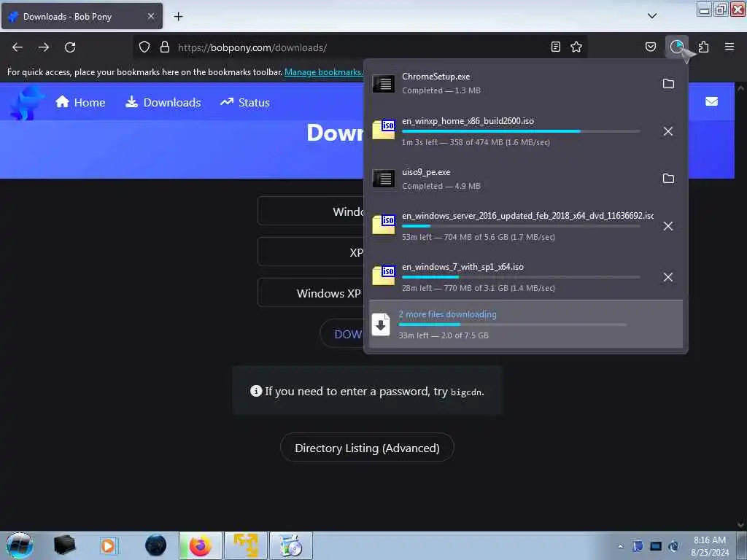Viewport: 747px width, 560px height.
Task: Show hidden system tray icons
Action: (620, 546)
